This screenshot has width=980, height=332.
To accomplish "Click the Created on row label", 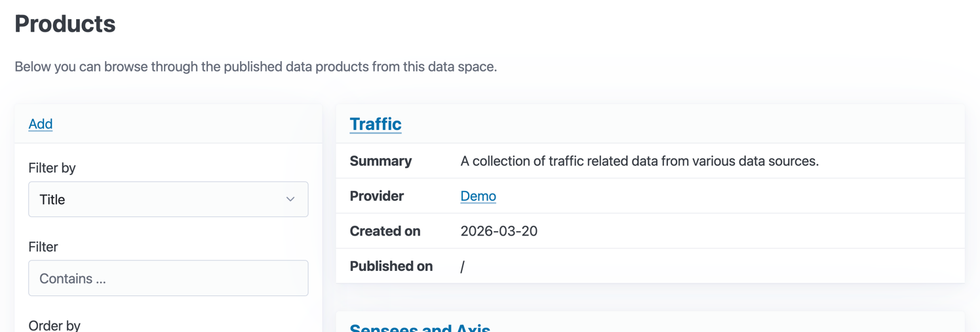I will [385, 232].
